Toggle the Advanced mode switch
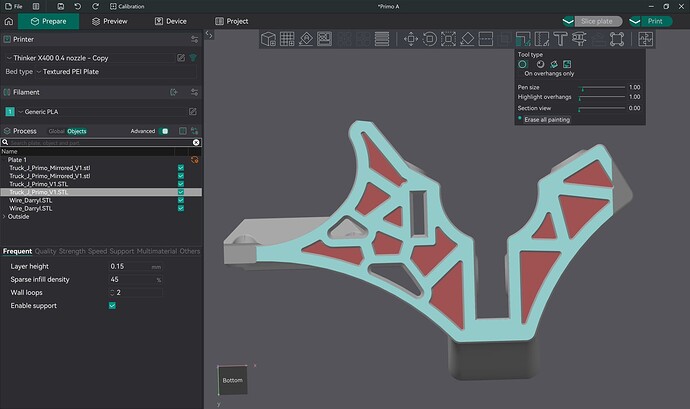The image size is (690, 409). [x=164, y=131]
